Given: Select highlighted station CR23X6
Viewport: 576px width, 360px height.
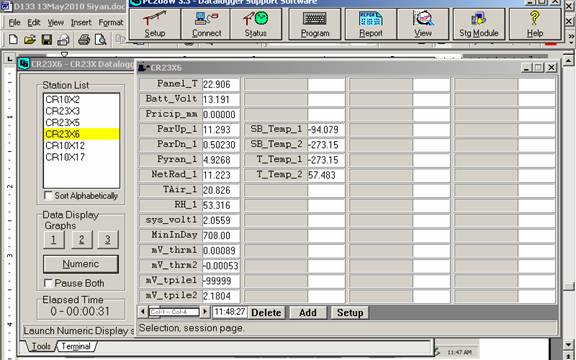Looking at the screenshot, I should click(x=81, y=134).
